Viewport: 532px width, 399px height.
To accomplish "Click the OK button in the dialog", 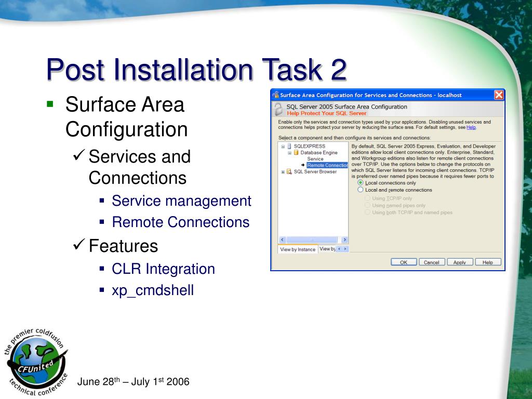I will (x=403, y=262).
